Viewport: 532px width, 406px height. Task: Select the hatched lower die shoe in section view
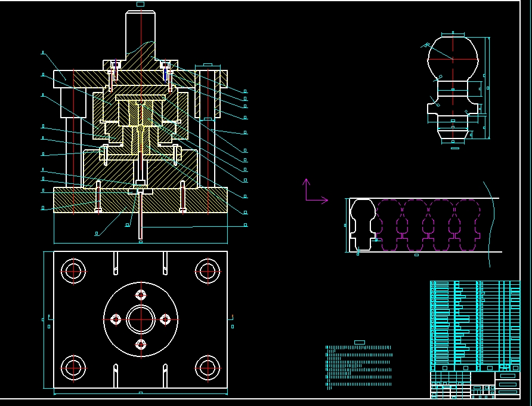(141, 200)
